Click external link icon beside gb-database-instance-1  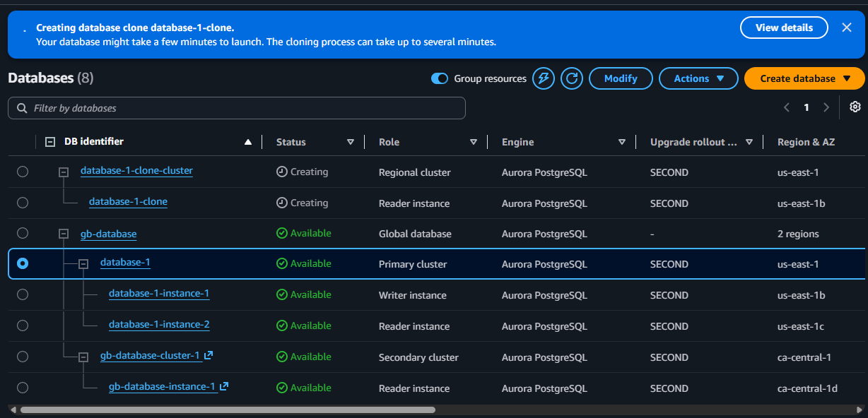point(224,386)
